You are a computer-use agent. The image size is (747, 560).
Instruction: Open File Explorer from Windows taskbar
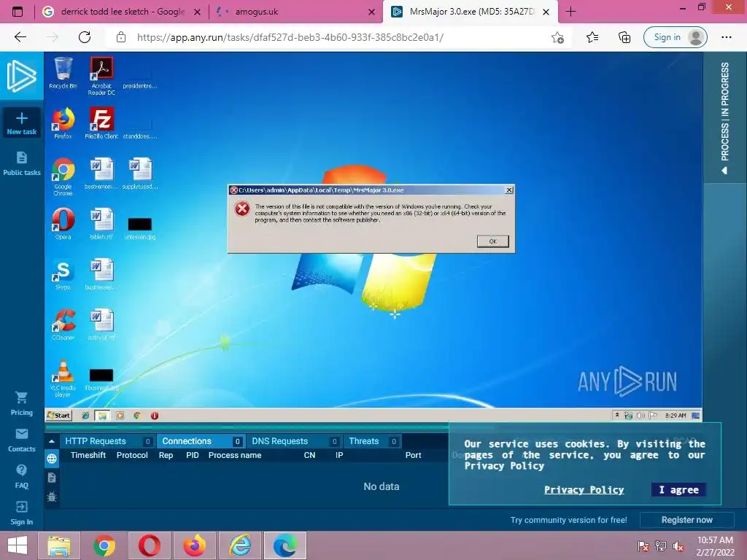click(x=58, y=545)
